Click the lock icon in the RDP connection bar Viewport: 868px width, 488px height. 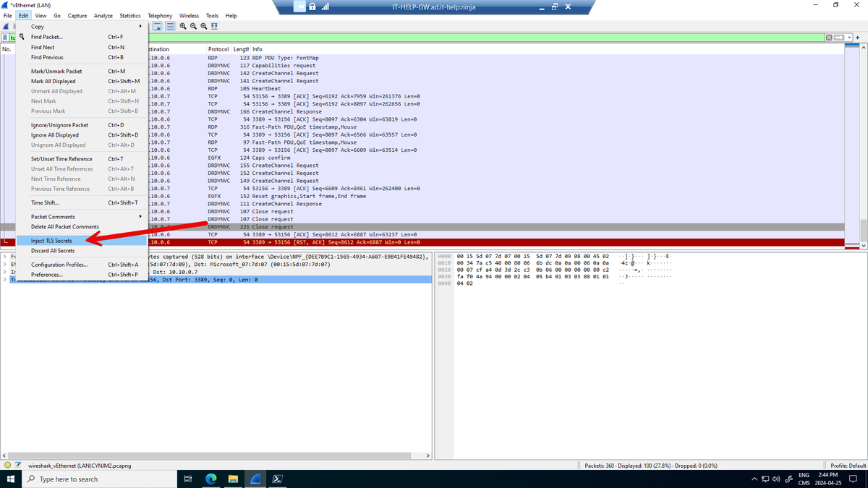[312, 7]
